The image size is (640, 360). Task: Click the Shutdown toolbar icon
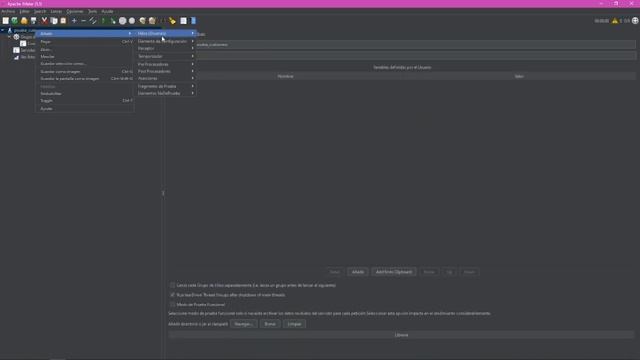[x=132, y=20]
